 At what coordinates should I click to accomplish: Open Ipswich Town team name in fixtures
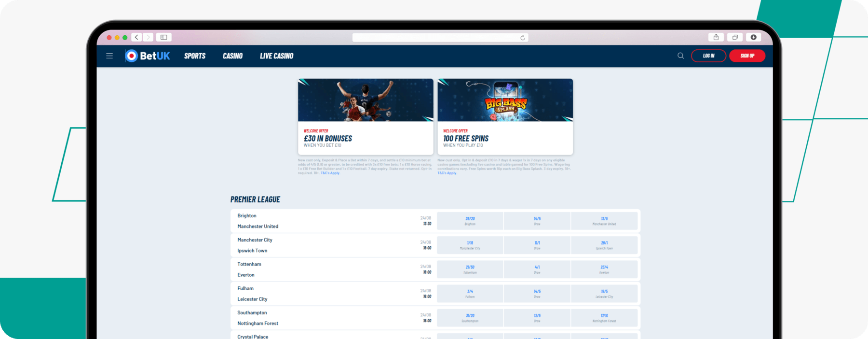coord(252,251)
